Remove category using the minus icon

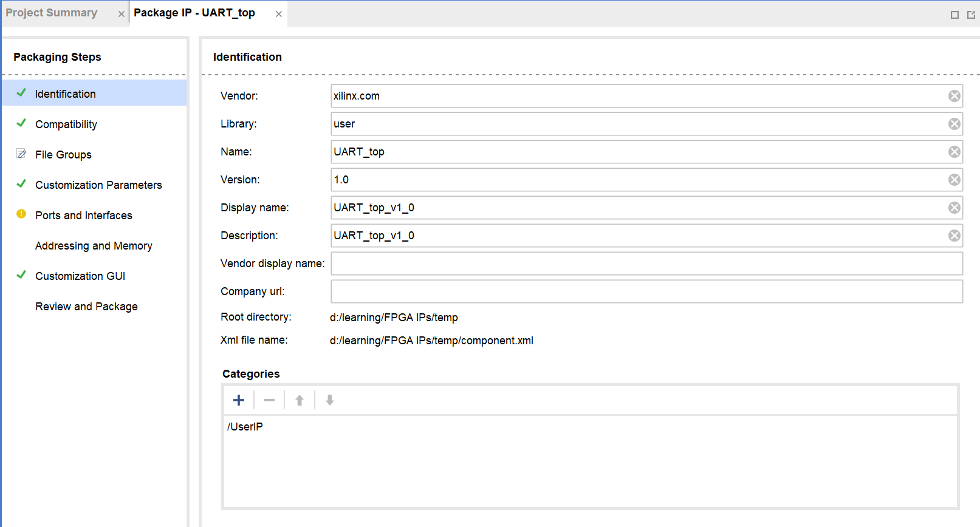[x=269, y=400]
